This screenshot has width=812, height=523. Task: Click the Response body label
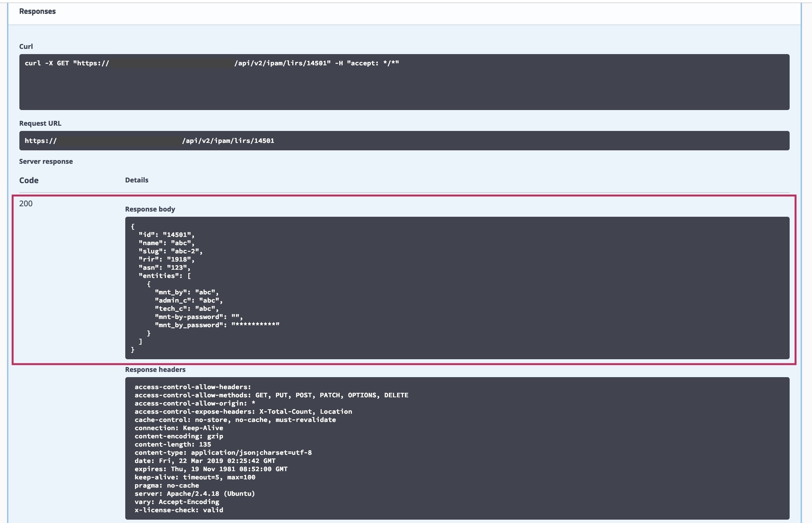coord(150,209)
